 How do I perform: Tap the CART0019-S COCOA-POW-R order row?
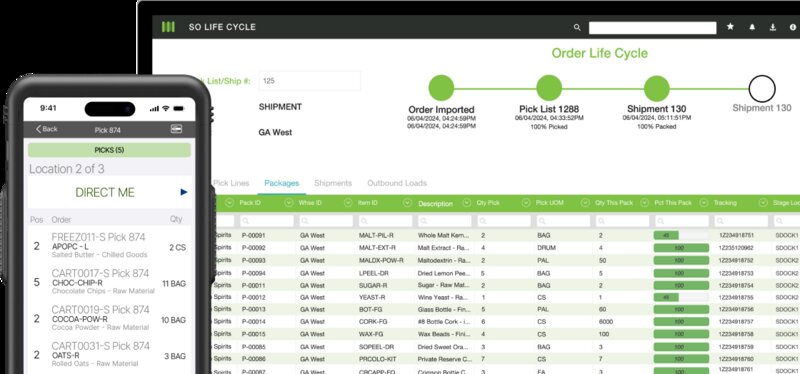[109, 318]
